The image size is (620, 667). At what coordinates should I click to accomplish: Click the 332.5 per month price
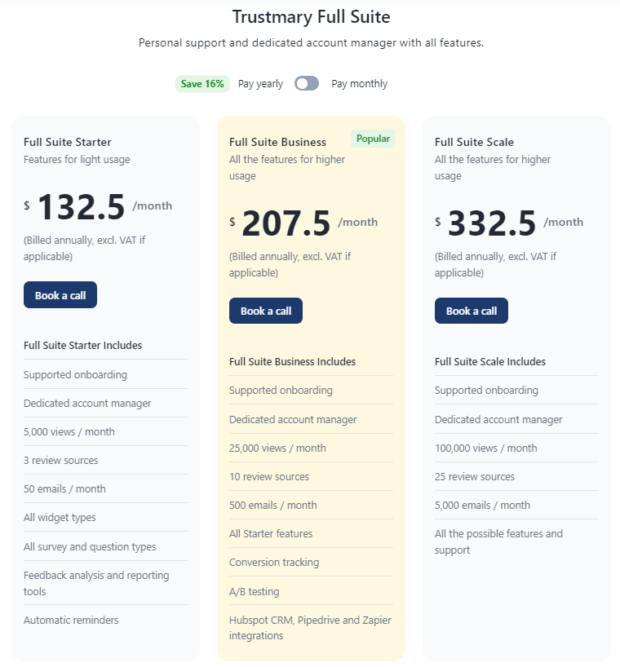tap(492, 223)
